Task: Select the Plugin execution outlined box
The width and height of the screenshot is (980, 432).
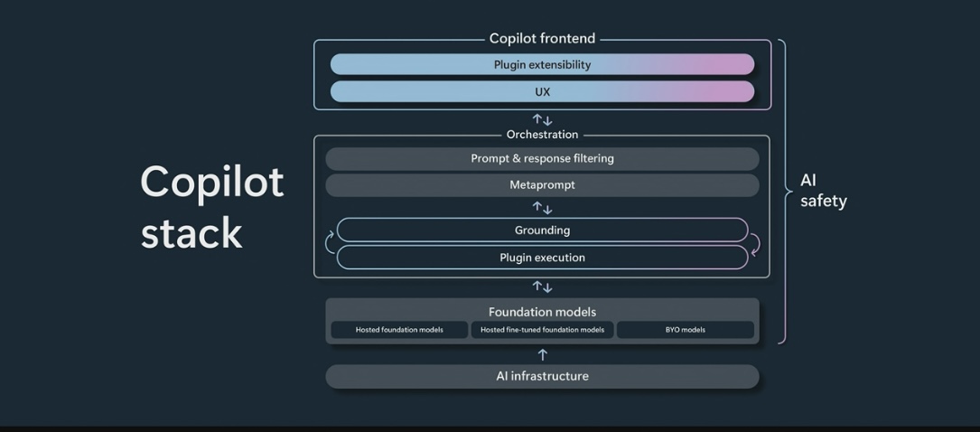Action: [x=542, y=258]
